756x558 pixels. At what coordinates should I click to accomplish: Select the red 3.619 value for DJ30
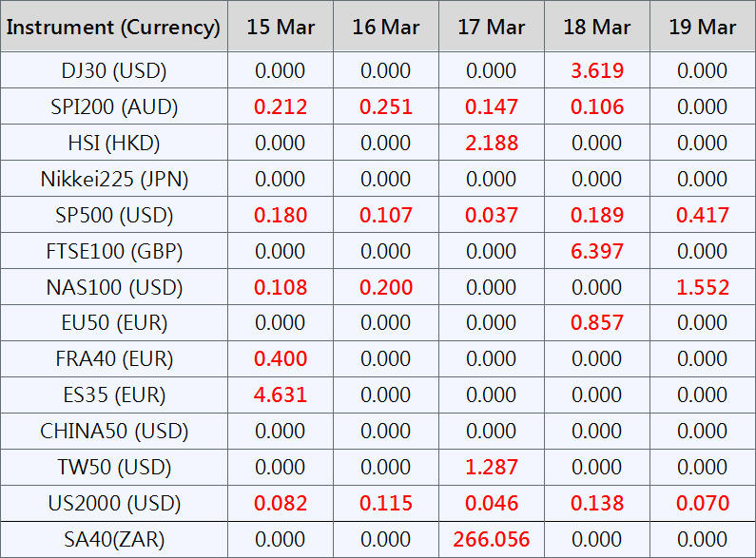pos(597,71)
